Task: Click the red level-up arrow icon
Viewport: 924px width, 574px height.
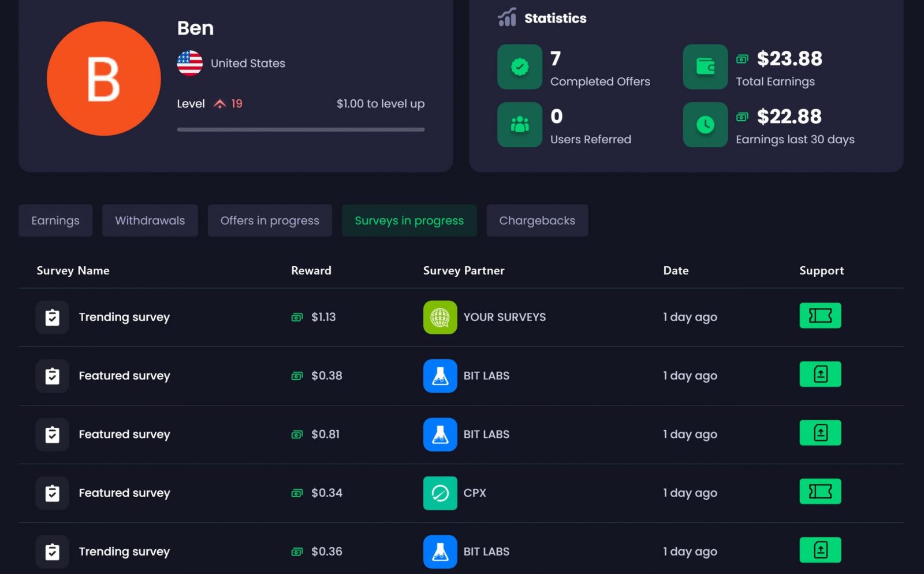Action: click(219, 104)
